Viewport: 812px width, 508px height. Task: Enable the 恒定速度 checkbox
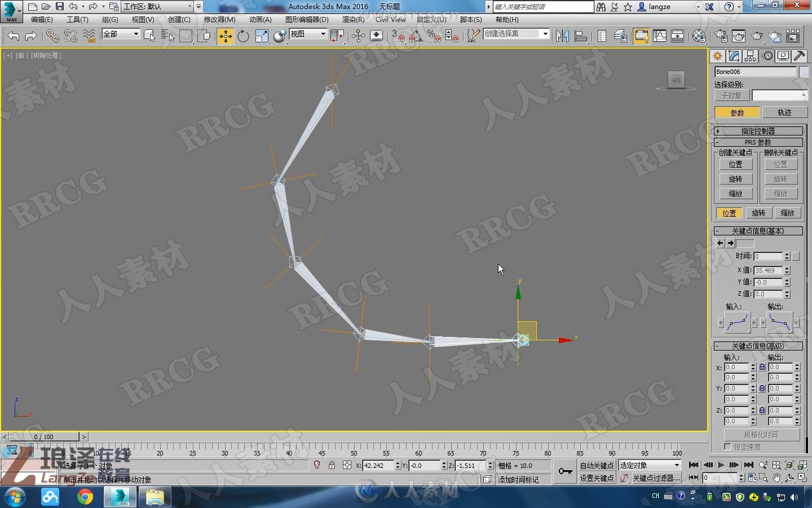click(x=728, y=446)
